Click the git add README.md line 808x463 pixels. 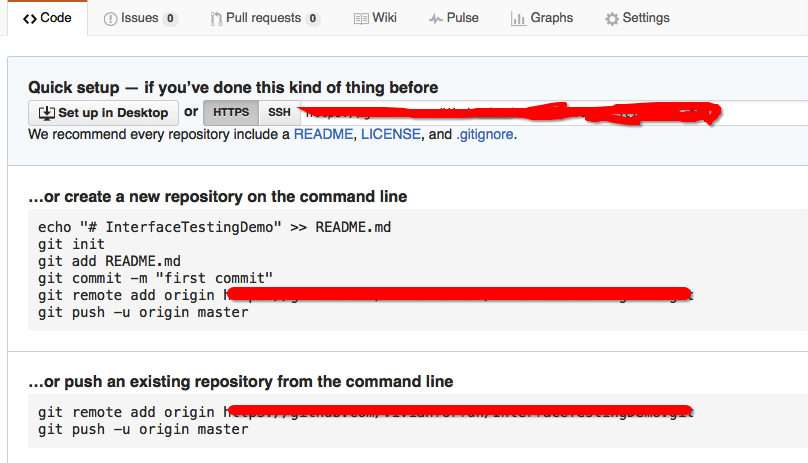click(109, 261)
